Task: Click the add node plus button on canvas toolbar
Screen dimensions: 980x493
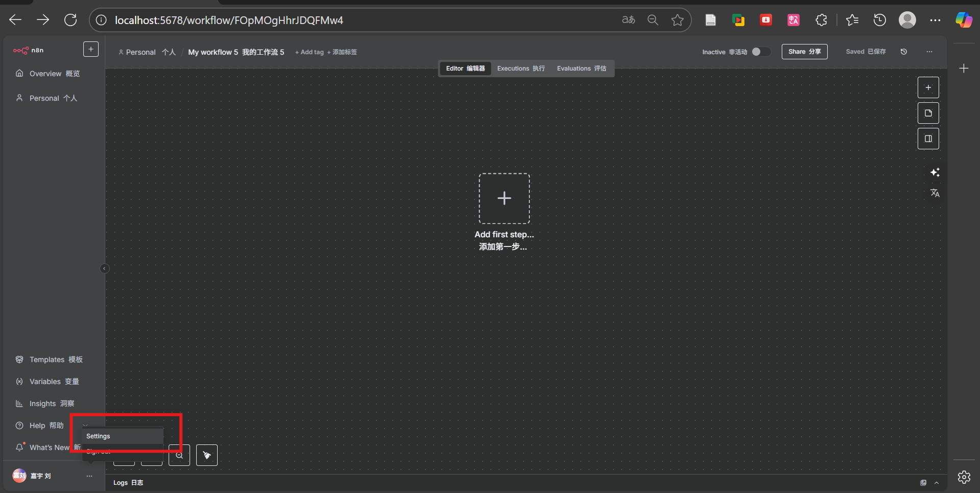Action: point(928,87)
